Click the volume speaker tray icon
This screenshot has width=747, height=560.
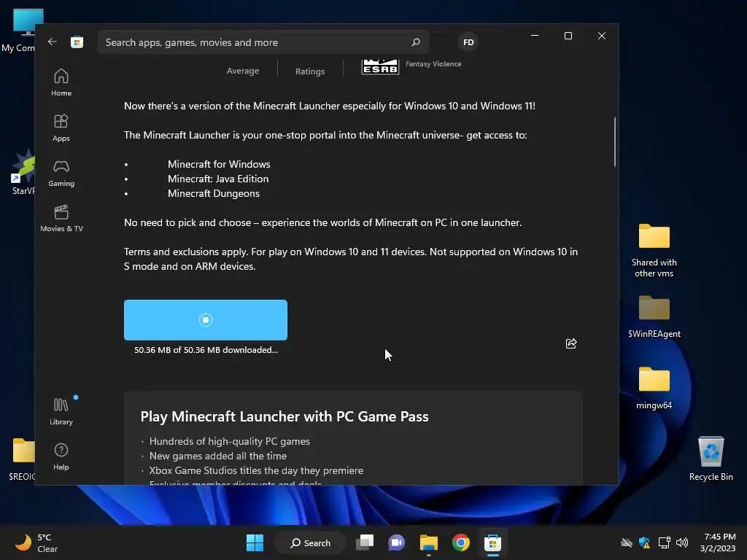pyautogui.click(x=682, y=542)
